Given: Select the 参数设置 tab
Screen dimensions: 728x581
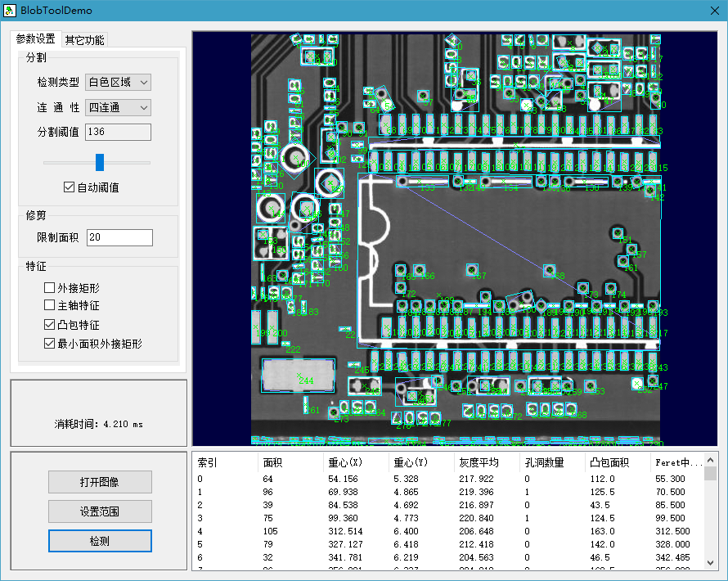Looking at the screenshot, I should pyautogui.click(x=36, y=39).
